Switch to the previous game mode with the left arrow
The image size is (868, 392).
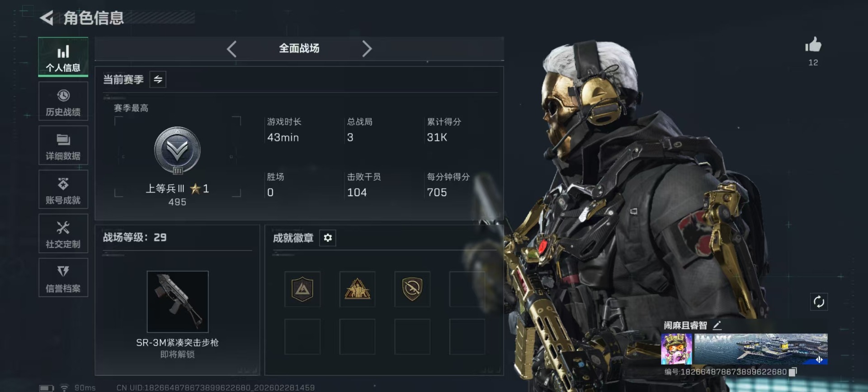231,49
